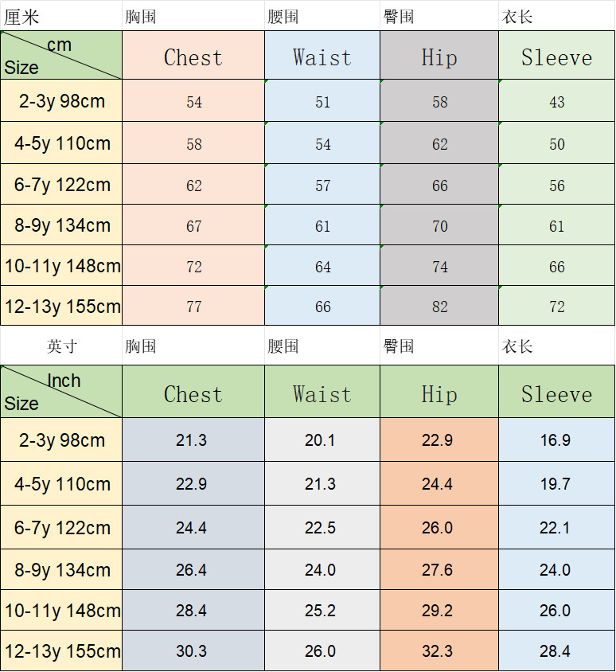
Task: Select the 2-3y 98cm row label in the cm table
Action: click(x=60, y=101)
